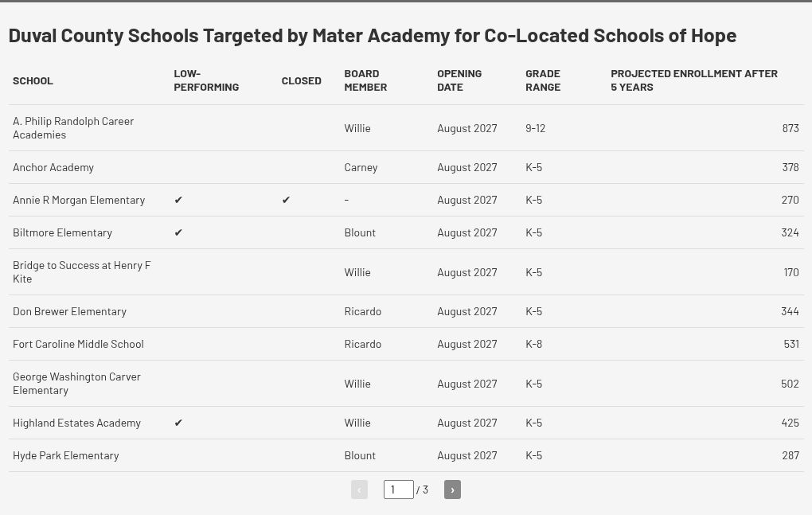812x515 pixels.
Task: Sort by Projected Enrollment column header
Action: click(x=694, y=80)
